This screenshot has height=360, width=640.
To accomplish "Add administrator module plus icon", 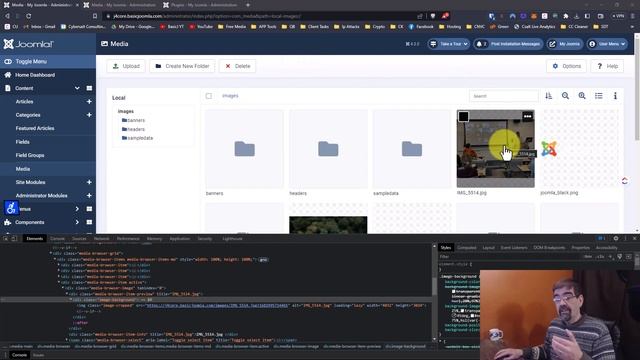I will pos(89,196).
